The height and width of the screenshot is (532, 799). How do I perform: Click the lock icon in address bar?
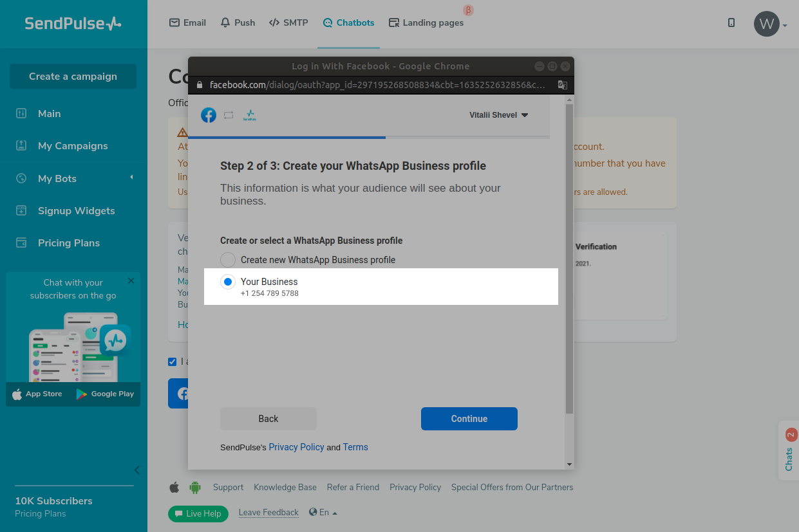pyautogui.click(x=200, y=85)
